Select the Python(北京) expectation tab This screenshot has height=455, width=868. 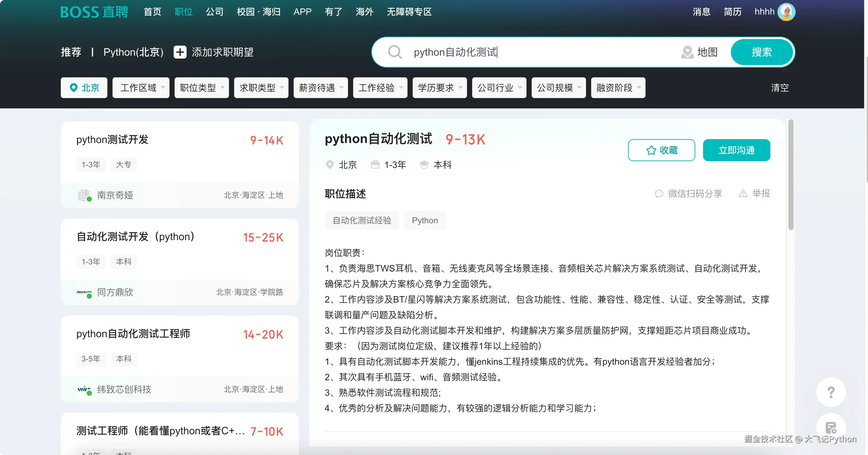(x=134, y=52)
